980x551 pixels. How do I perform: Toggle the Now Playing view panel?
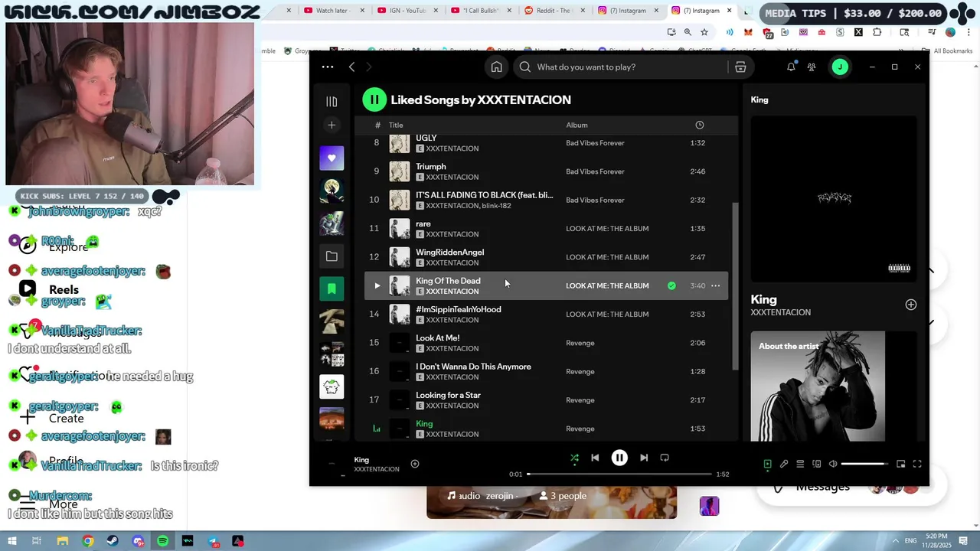(x=767, y=464)
